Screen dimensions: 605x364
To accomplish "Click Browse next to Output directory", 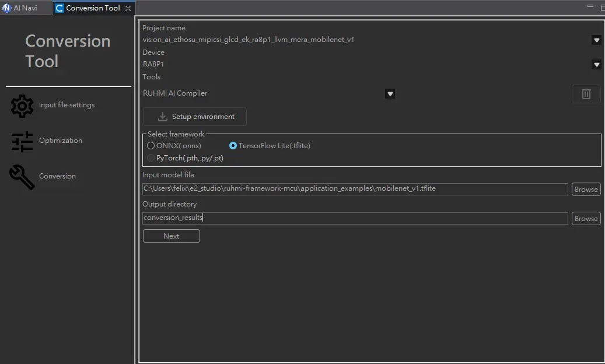I will 586,219.
